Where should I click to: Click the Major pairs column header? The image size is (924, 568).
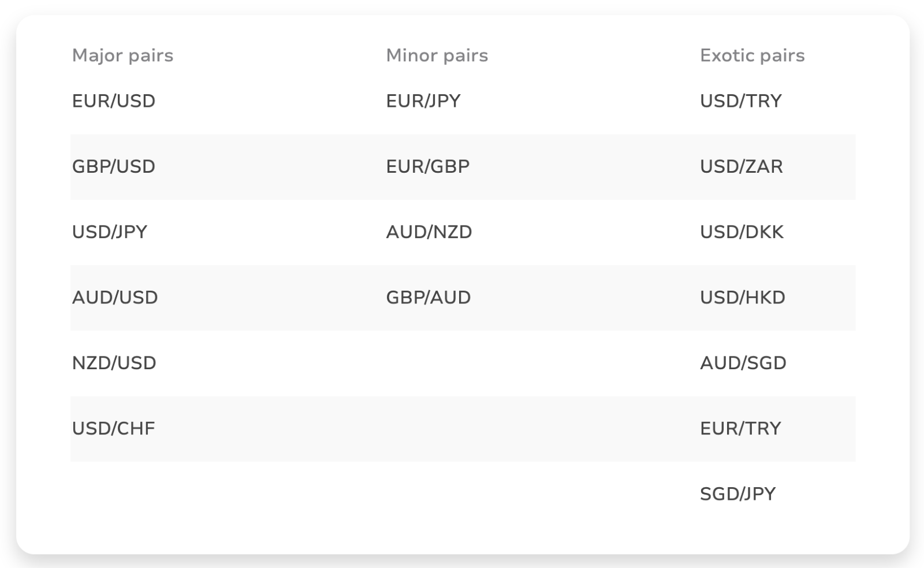click(122, 55)
